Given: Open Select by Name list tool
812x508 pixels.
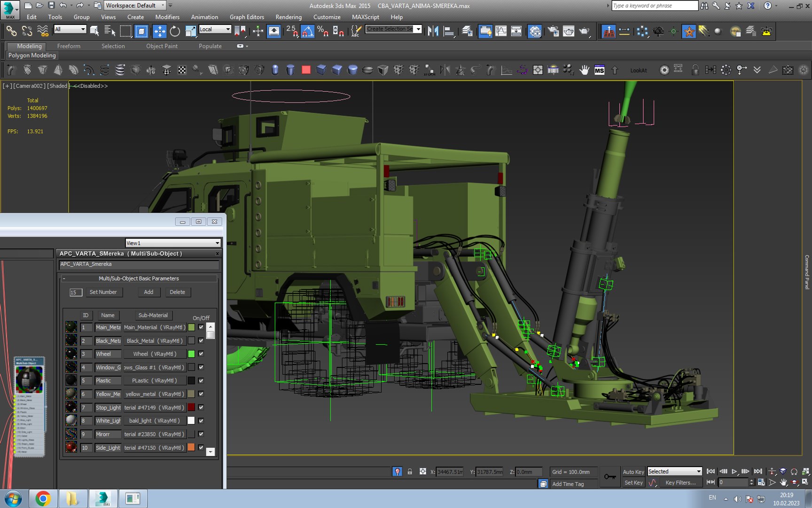Looking at the screenshot, I should (x=110, y=31).
